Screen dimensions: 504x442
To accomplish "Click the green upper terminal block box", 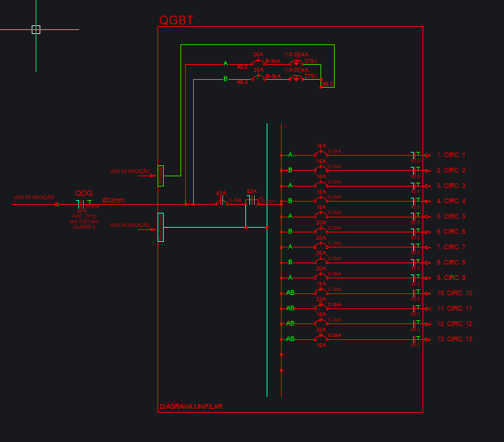I will [161, 175].
